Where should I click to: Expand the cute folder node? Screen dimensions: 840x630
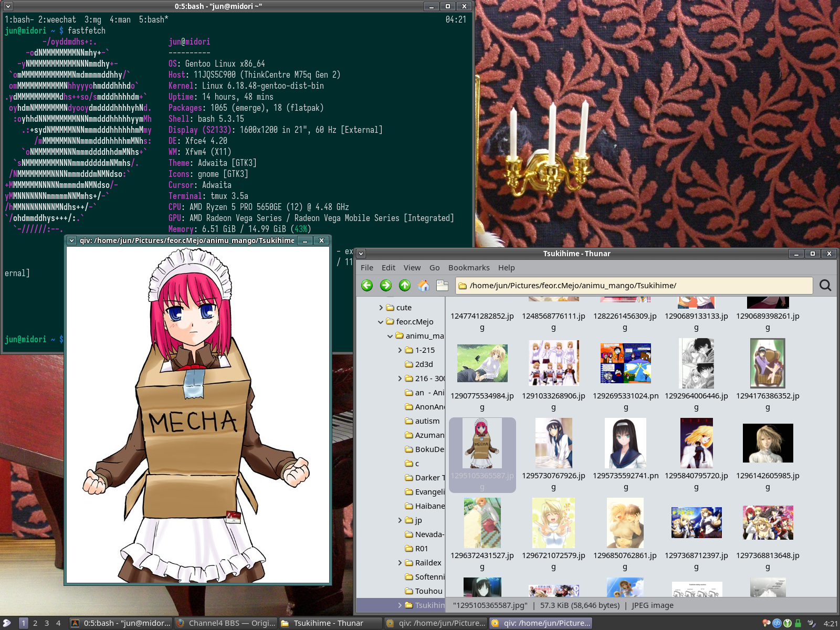(x=381, y=308)
